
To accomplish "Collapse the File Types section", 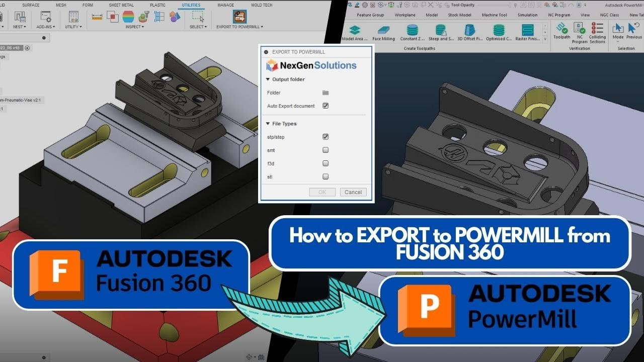I will pyautogui.click(x=268, y=124).
